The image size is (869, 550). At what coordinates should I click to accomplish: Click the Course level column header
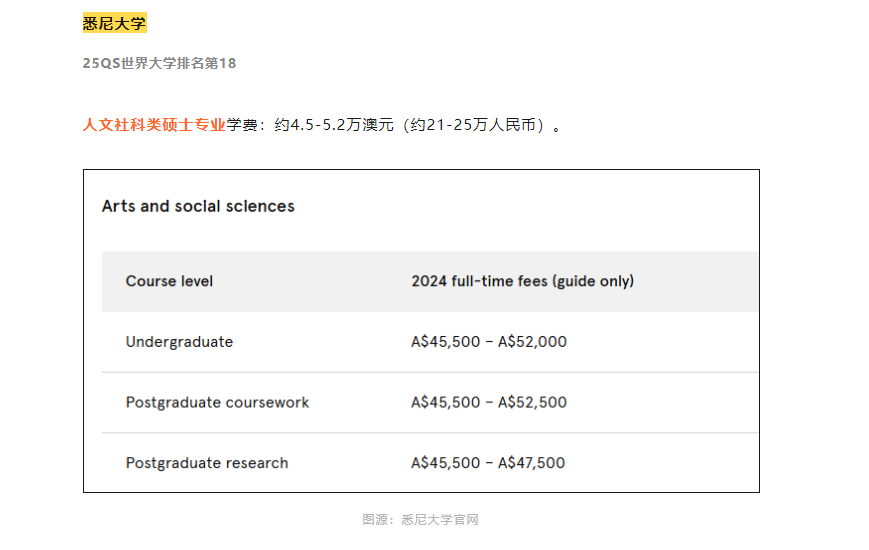tap(169, 281)
